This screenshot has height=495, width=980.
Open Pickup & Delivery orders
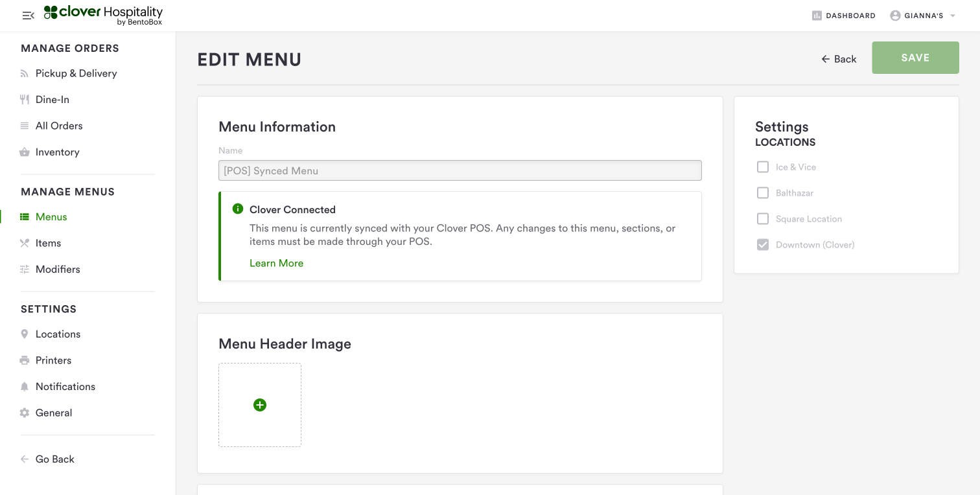pos(76,73)
